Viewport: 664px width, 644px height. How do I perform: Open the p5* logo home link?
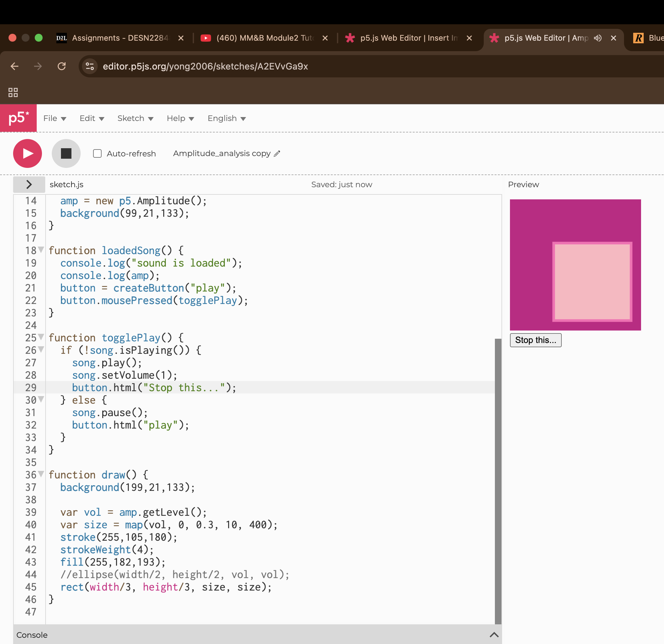pos(18,118)
